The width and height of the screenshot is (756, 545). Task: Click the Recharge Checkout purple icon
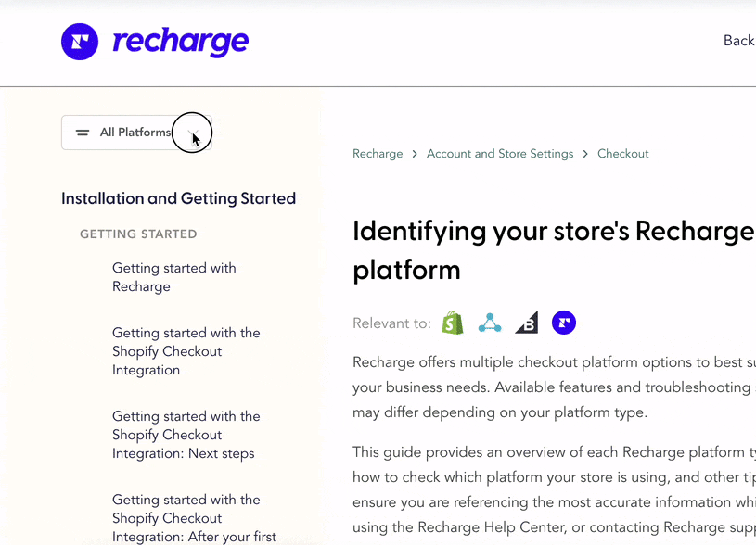563,323
